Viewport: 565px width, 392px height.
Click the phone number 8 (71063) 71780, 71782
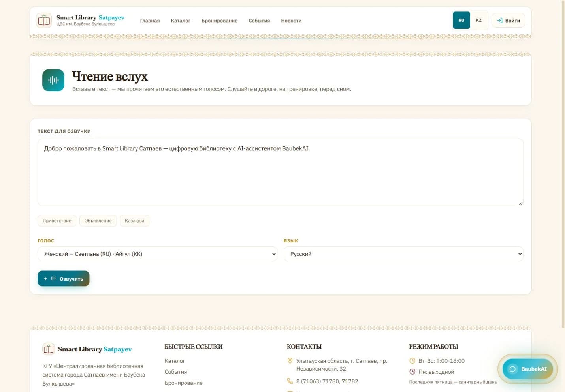coord(327,381)
